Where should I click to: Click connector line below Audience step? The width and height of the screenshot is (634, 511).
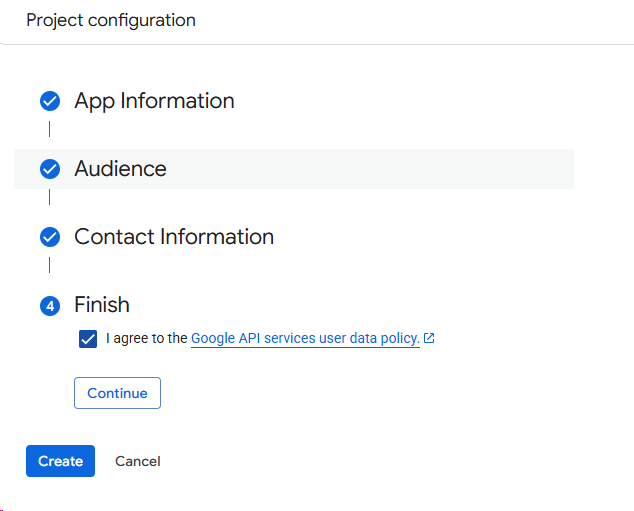click(49, 197)
